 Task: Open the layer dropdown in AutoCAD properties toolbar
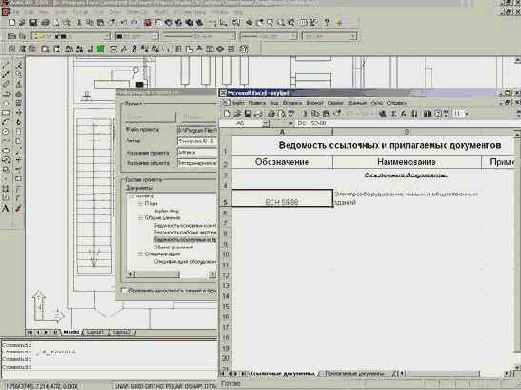[107, 36]
